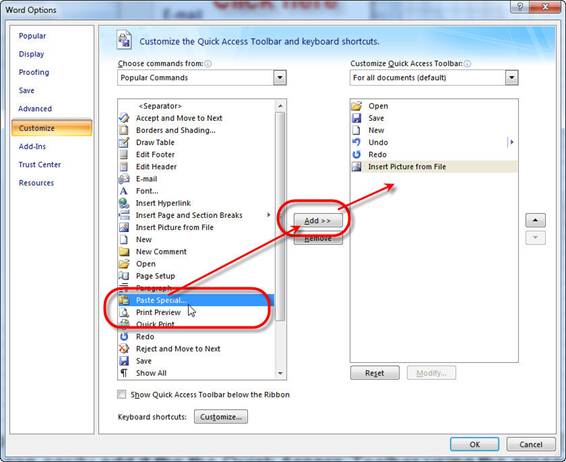The image size is (566, 462).
Task: Click the Reset button
Action: 375,373
